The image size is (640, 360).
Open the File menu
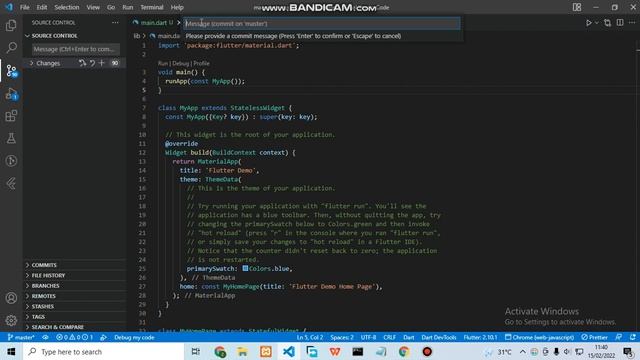[x=24, y=7]
